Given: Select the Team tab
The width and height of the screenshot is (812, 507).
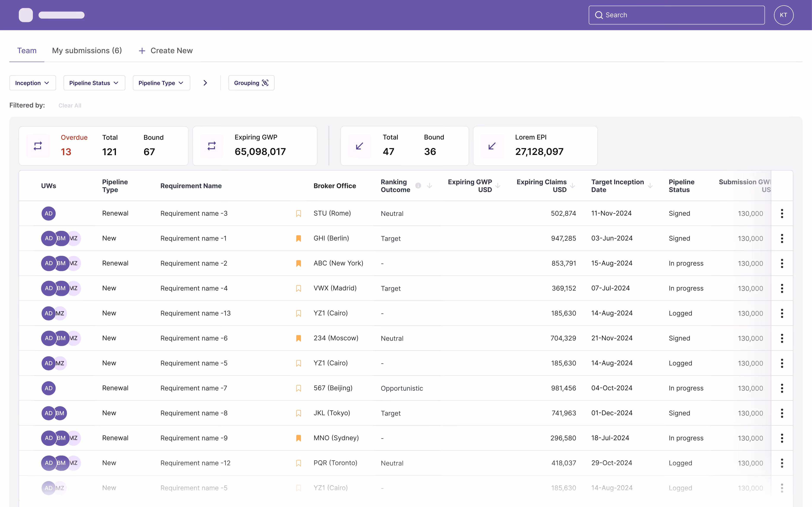Looking at the screenshot, I should pyautogui.click(x=27, y=51).
